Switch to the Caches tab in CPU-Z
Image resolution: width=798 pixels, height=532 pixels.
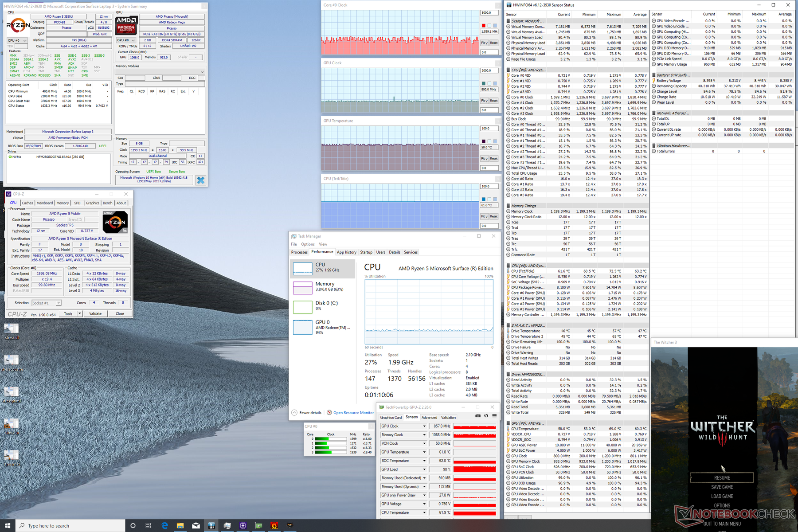[27, 203]
